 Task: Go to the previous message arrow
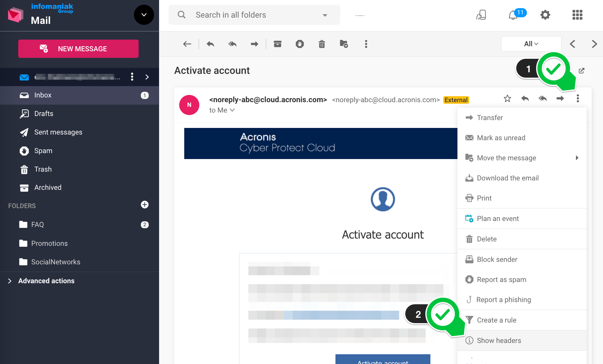click(x=573, y=44)
